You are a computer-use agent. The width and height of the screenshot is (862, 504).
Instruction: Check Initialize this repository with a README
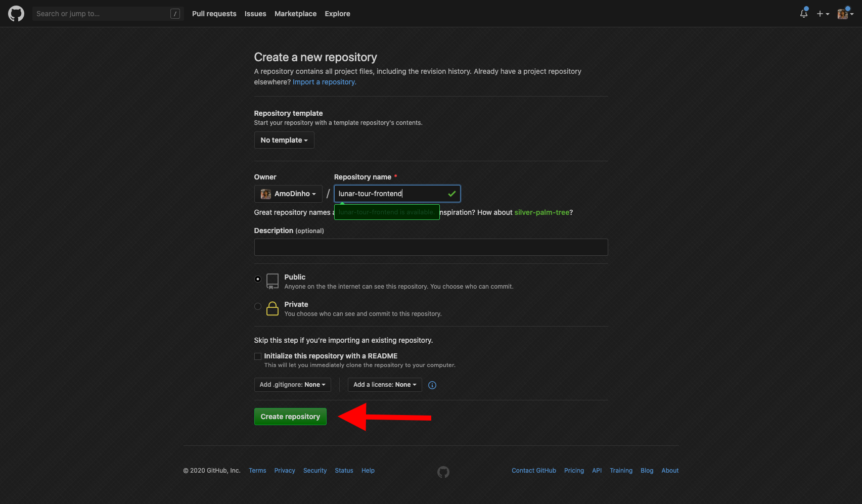point(258,356)
